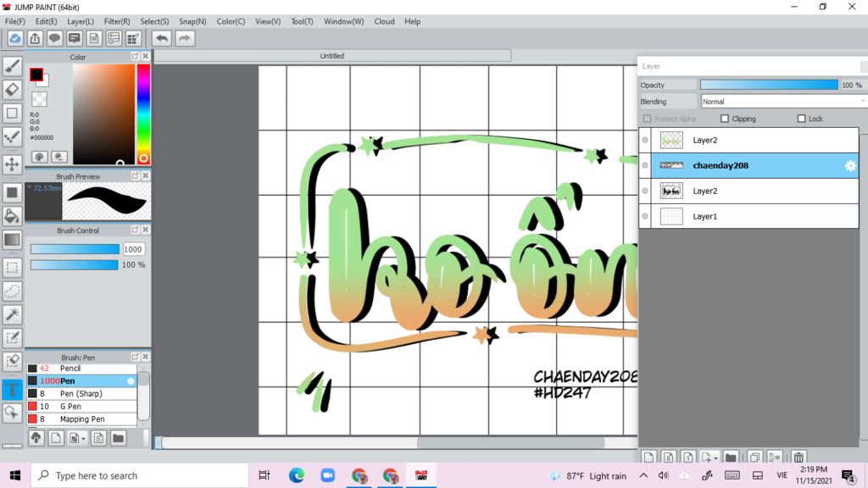Select the Eraser tool
The width and height of the screenshot is (868, 488).
pos(12,89)
